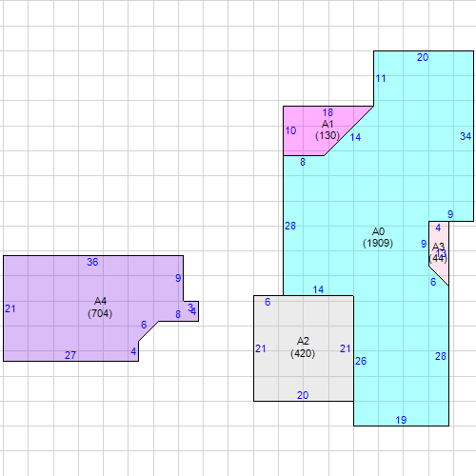This screenshot has width=476, height=476.
Task: Click the 36 dimension on A4
Action: [x=92, y=262]
